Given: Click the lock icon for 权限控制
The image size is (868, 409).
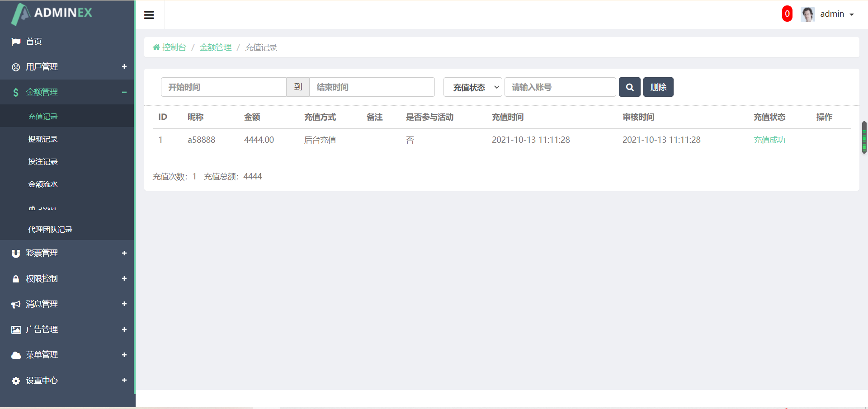Looking at the screenshot, I should coord(16,279).
